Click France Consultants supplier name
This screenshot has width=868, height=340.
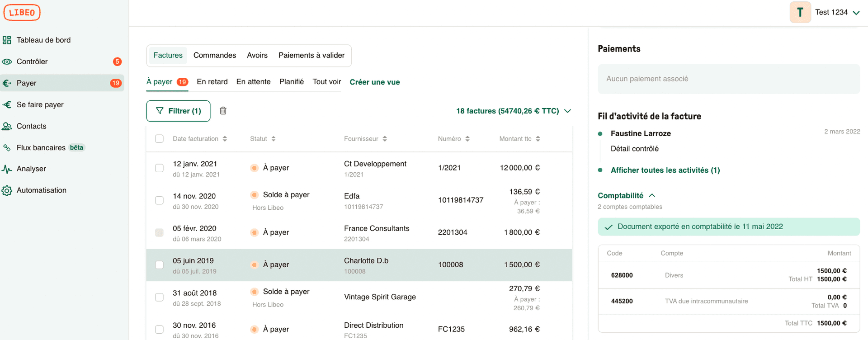[377, 229]
